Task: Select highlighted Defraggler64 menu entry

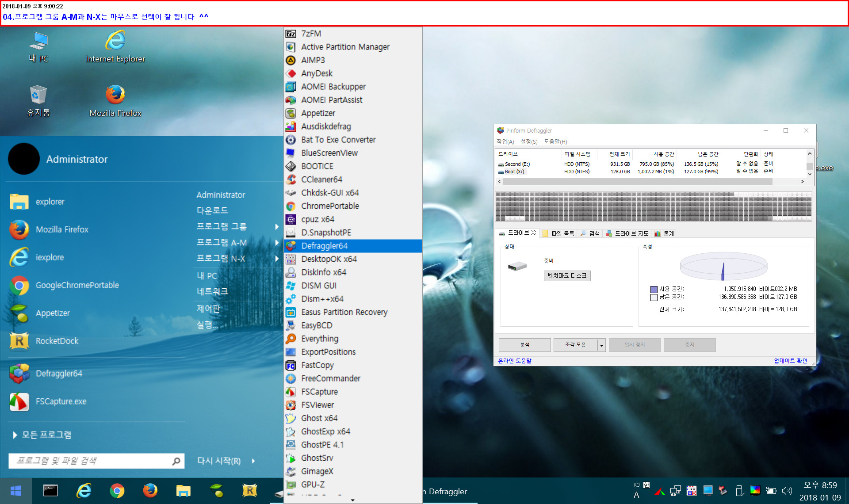Action: [352, 246]
